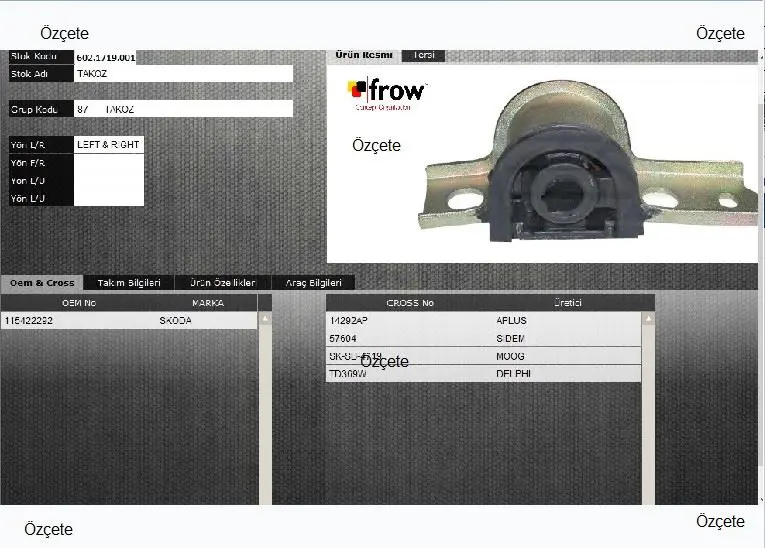Click the Grup Kodu label
The height and width of the screenshot is (548, 765).
34,109
